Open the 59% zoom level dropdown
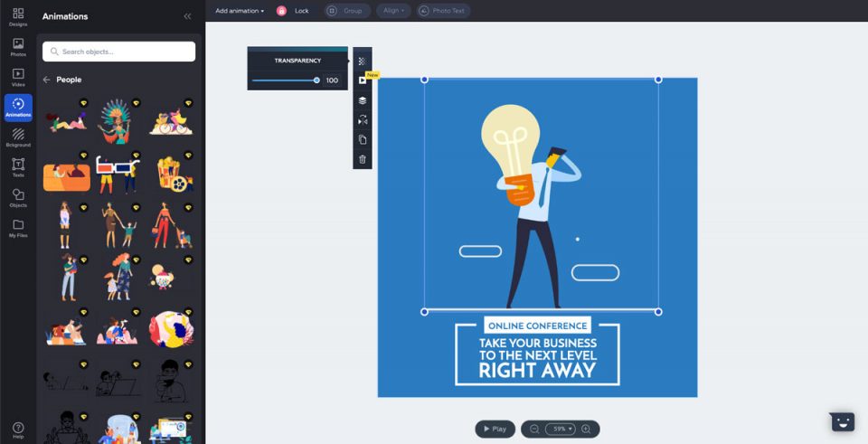Viewport: 868px width, 444px height. [x=561, y=429]
